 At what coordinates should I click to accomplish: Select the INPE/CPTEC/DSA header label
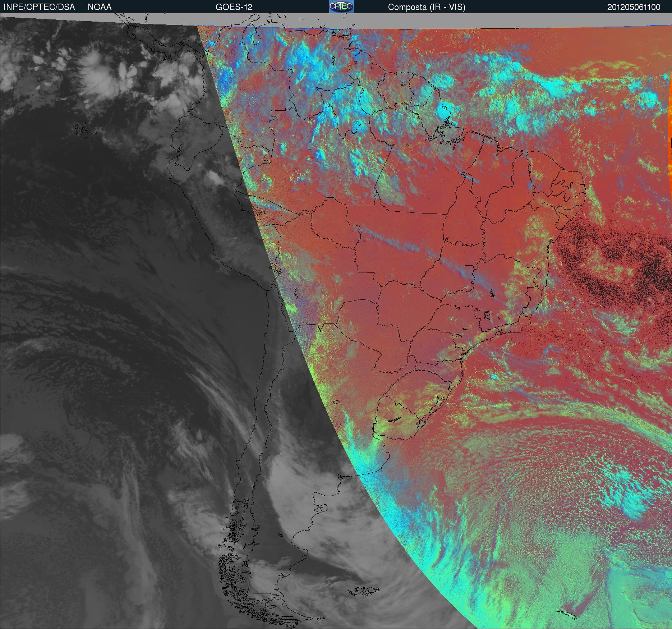tap(39, 7)
